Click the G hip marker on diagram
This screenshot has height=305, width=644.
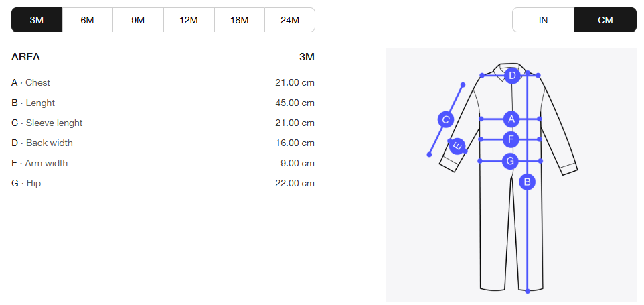(511, 161)
